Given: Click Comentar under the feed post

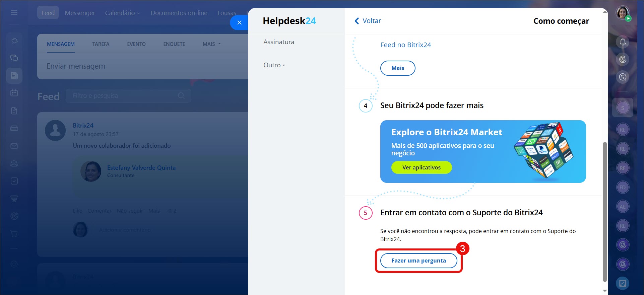Looking at the screenshot, I should (100, 211).
